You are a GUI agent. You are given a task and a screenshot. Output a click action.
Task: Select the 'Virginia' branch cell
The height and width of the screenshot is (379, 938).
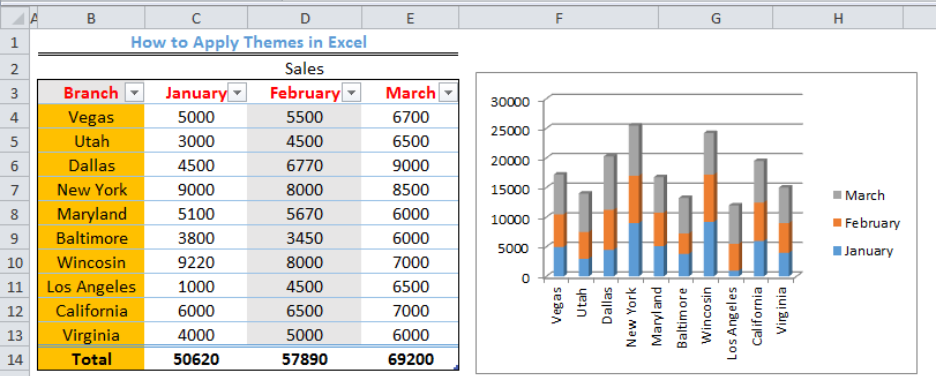(x=91, y=335)
